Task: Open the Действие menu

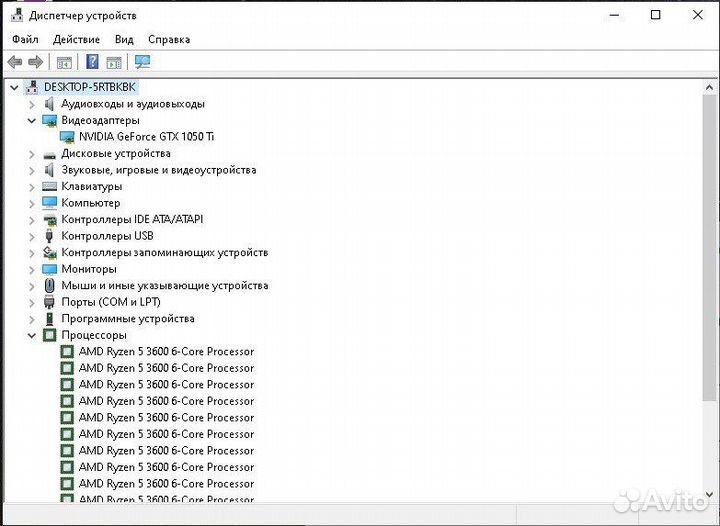Action: click(x=76, y=40)
